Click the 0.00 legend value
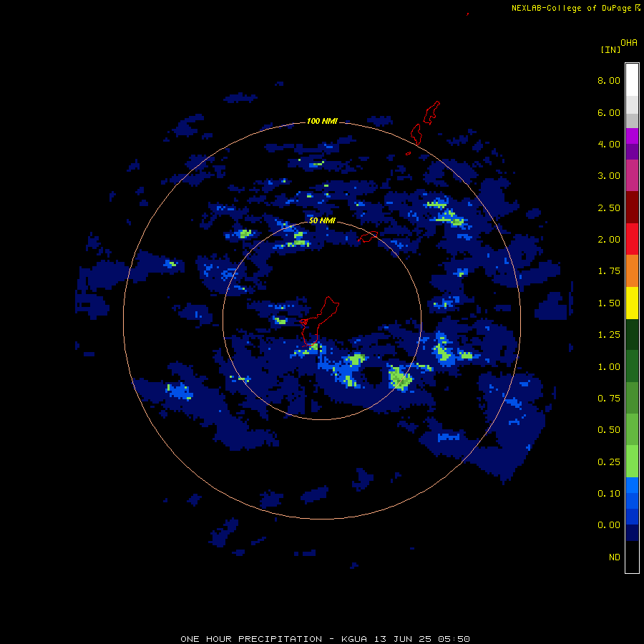Image resolution: width=644 pixels, height=644 pixels. pos(608,525)
